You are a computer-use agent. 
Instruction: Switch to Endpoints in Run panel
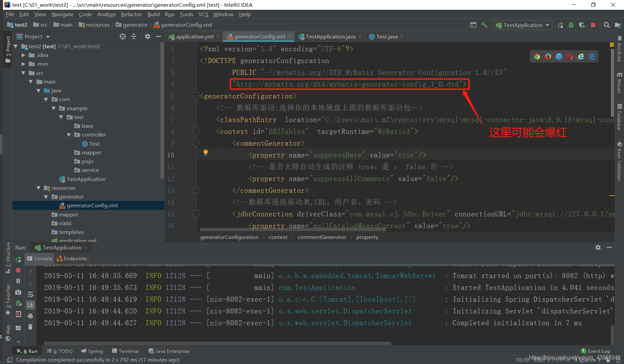pos(72,259)
